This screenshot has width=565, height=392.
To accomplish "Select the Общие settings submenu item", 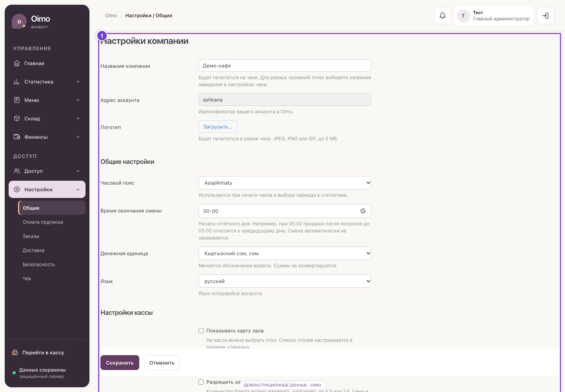I will [x=52, y=208].
